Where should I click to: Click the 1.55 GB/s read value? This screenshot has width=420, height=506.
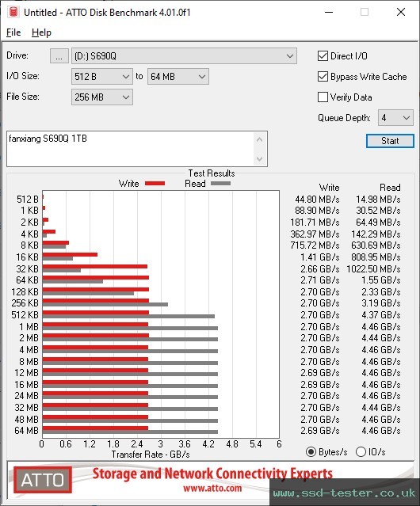point(381,280)
